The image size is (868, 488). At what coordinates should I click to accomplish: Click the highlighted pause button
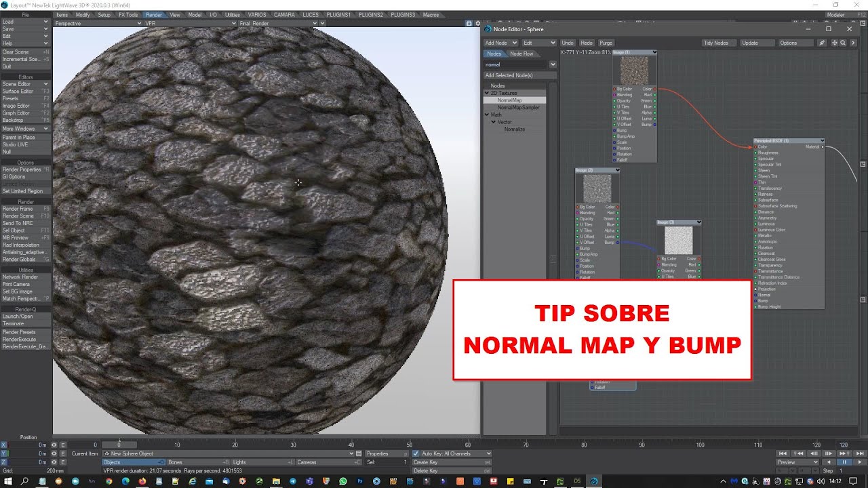844,462
